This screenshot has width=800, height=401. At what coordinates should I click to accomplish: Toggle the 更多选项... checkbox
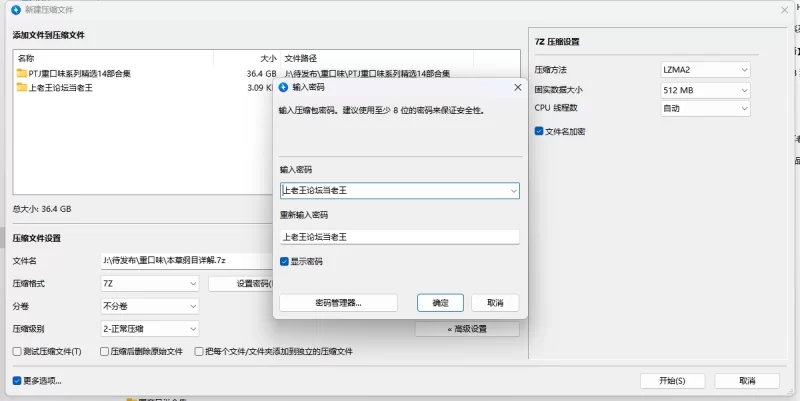pyautogui.click(x=17, y=381)
